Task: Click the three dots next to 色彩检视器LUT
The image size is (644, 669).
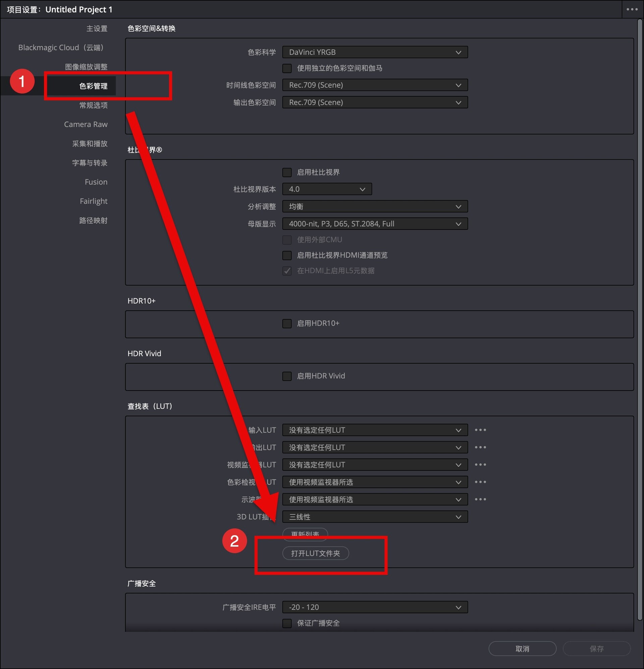Action: [480, 482]
